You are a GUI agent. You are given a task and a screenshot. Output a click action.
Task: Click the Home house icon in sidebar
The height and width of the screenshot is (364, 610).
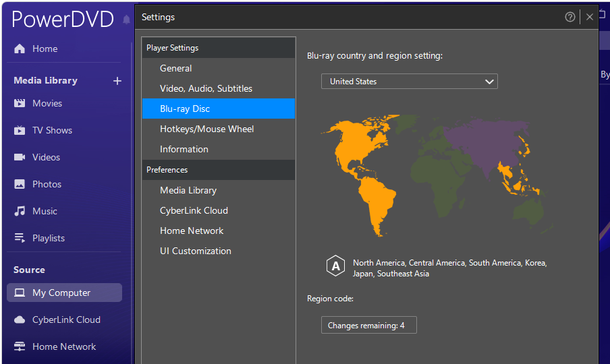(x=20, y=49)
